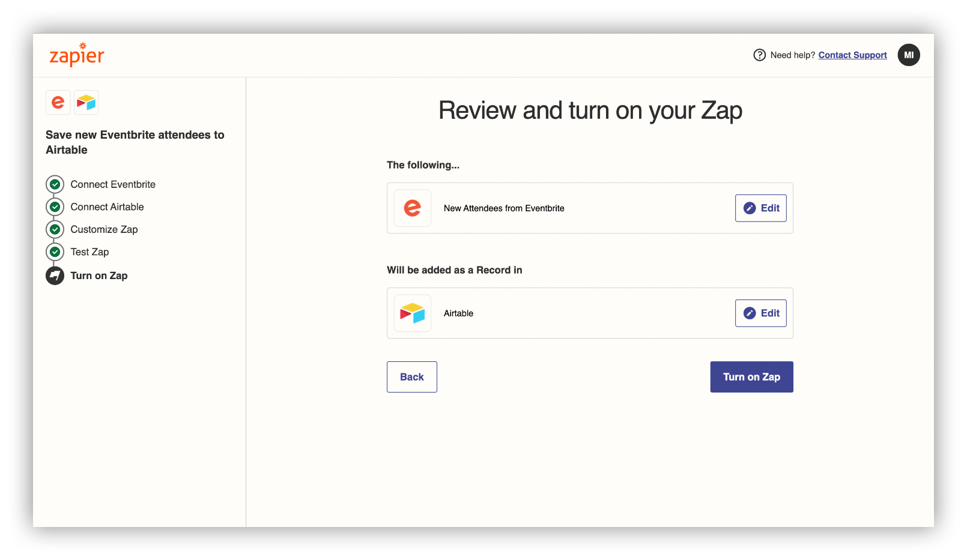Viewport: 967px width, 560px height.
Task: Go to the Customize Zap step
Action: (104, 229)
